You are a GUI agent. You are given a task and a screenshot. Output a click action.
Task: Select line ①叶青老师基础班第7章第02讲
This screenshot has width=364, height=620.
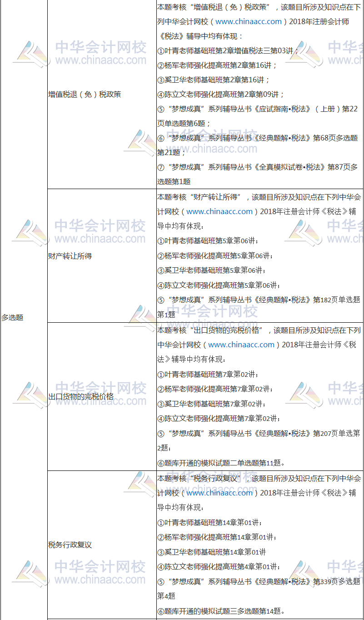(x=208, y=374)
